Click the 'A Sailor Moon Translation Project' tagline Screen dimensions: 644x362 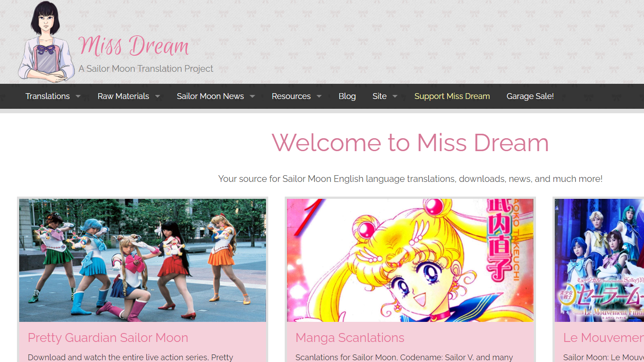pyautogui.click(x=146, y=69)
